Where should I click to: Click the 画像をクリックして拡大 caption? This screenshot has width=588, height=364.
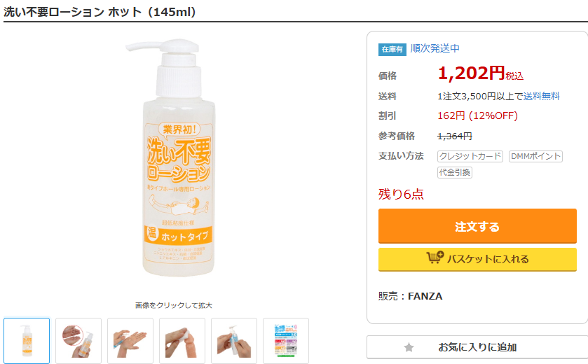[174, 305]
